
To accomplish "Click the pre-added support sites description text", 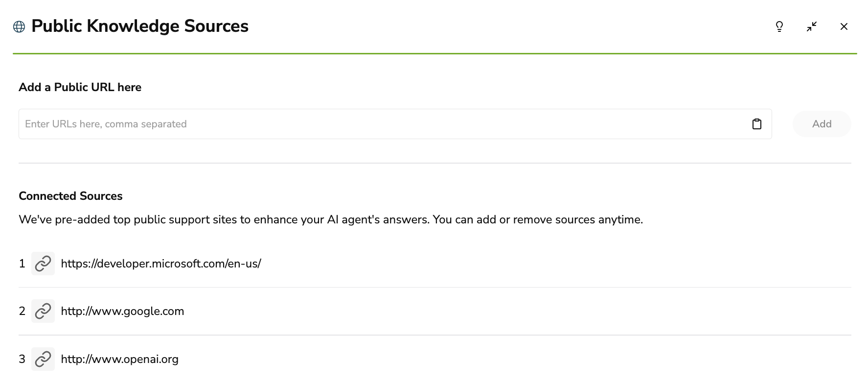I will (x=331, y=219).
